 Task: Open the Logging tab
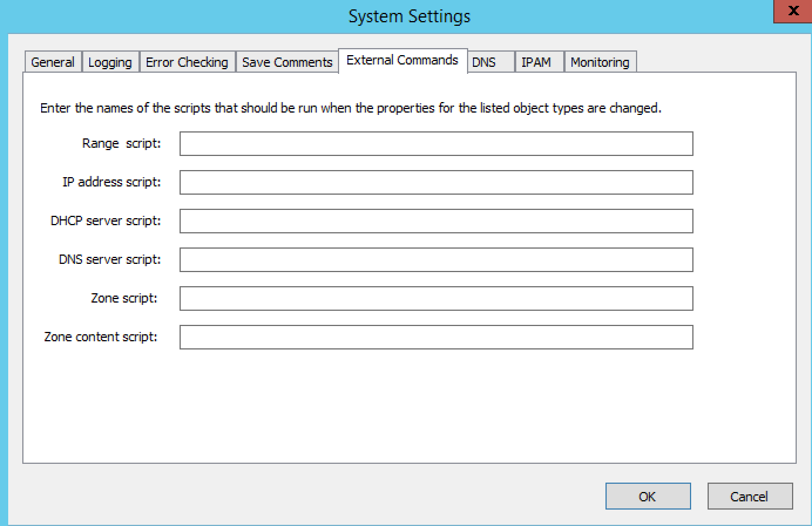110,62
